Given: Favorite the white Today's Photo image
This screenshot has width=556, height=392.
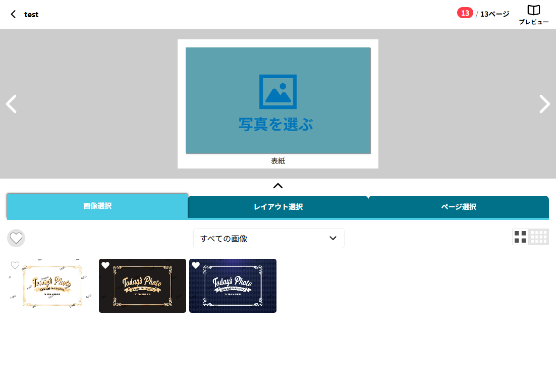Looking at the screenshot, I should coord(15,265).
